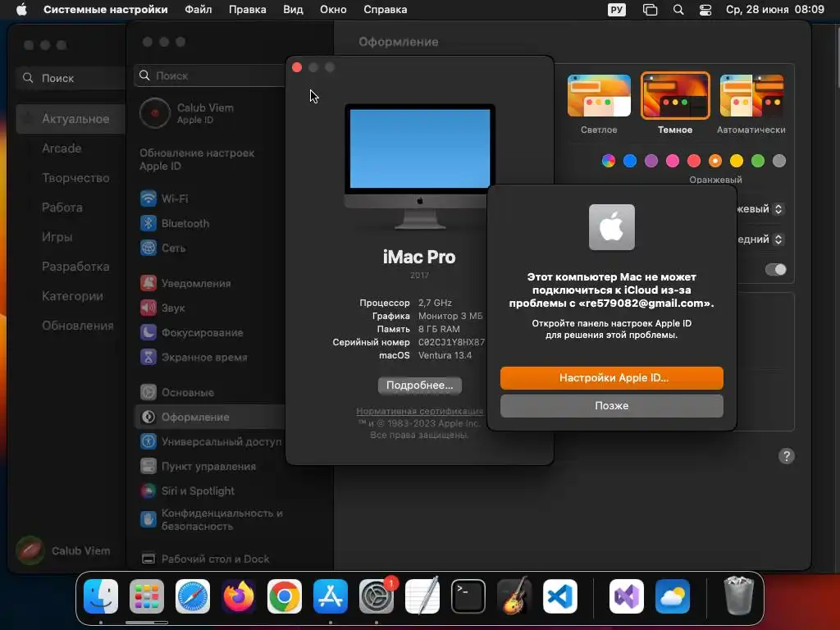Launch Google Chrome from the Dock
This screenshot has width=840, height=630.
[x=285, y=596]
